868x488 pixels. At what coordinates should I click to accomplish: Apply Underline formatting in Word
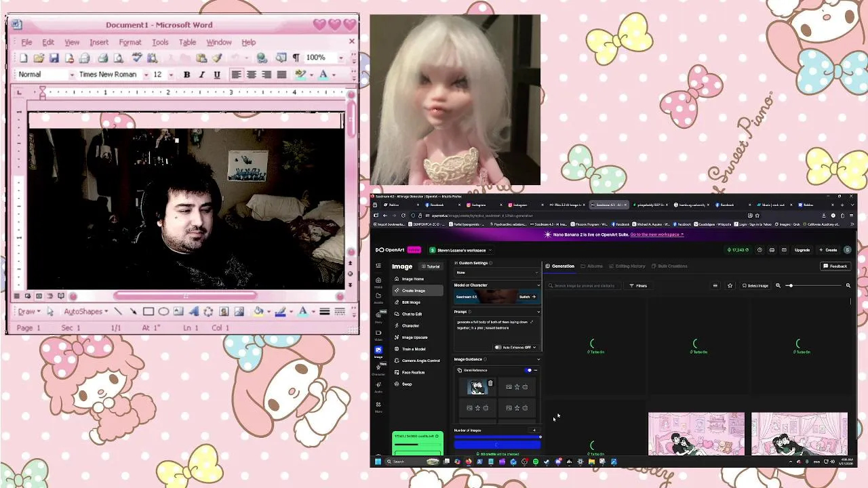(216, 75)
